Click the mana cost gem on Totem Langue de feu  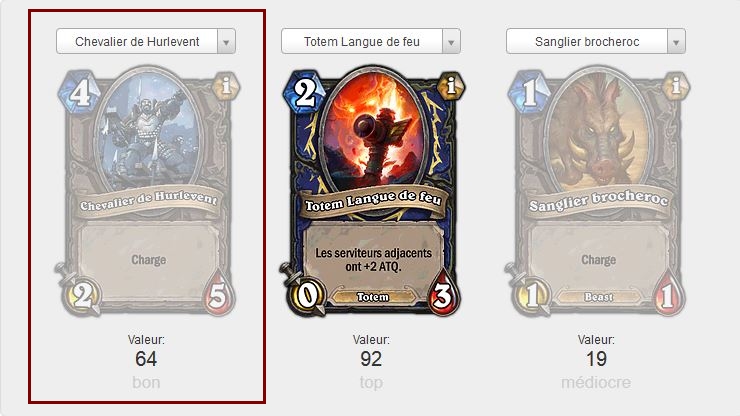coord(305,93)
